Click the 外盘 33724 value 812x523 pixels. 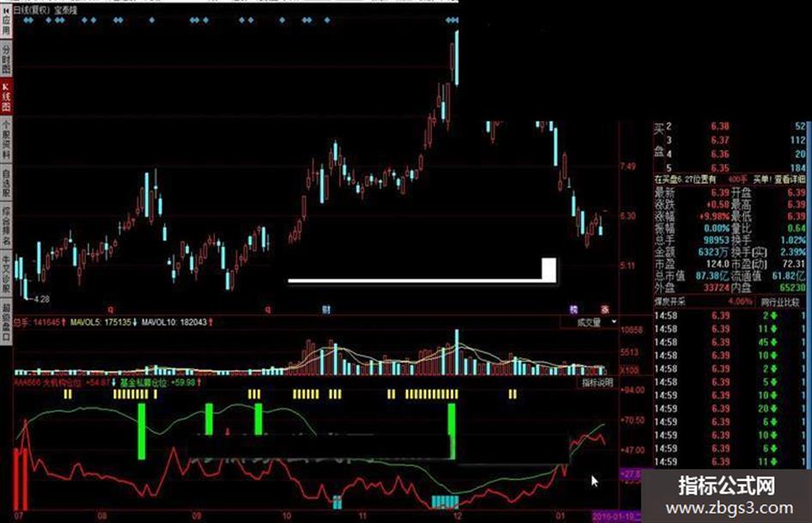717,288
